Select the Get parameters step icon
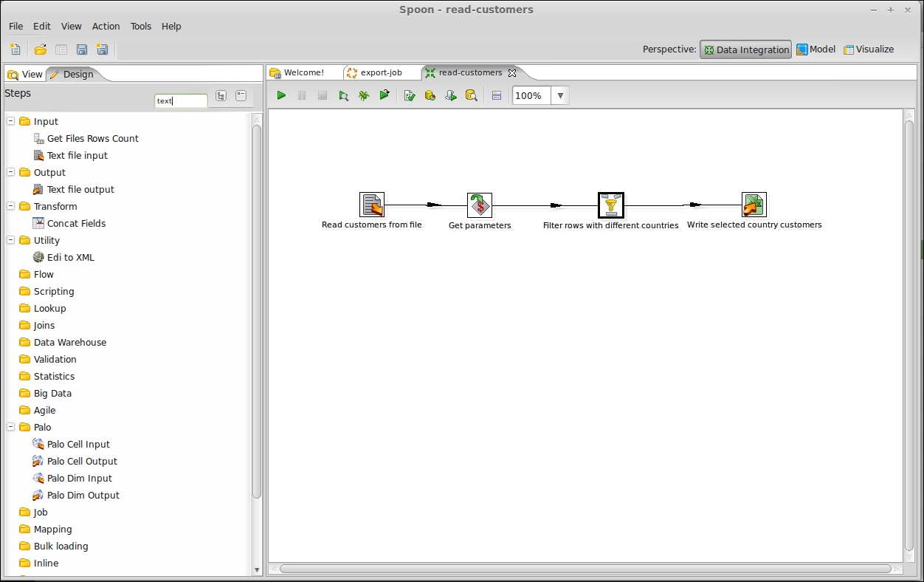The image size is (924, 582). coord(480,205)
